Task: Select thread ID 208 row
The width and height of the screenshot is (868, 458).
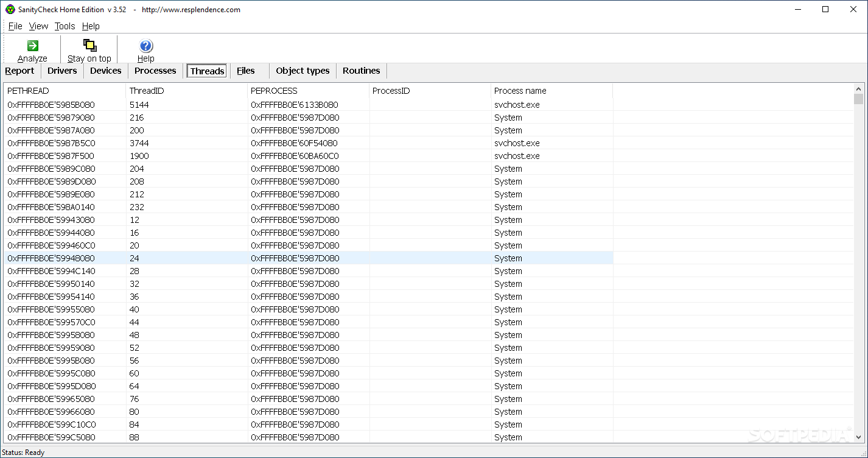Action: pos(308,181)
